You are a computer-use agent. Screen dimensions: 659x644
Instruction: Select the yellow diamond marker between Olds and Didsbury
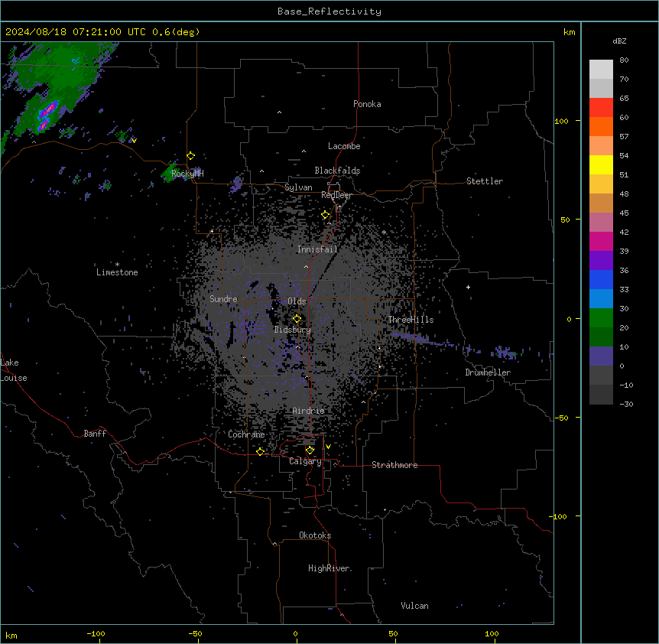pyautogui.click(x=297, y=319)
